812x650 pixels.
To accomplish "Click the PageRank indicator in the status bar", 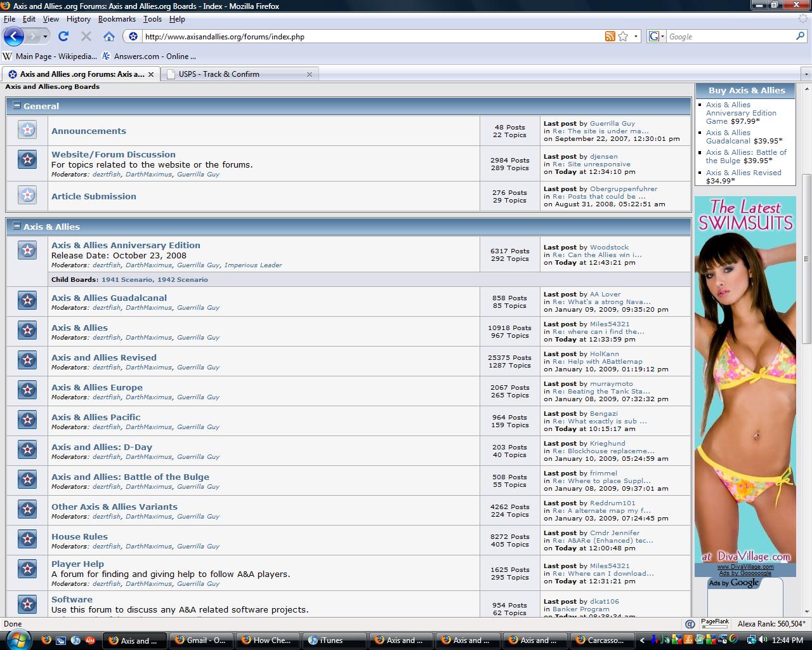I will (715, 623).
